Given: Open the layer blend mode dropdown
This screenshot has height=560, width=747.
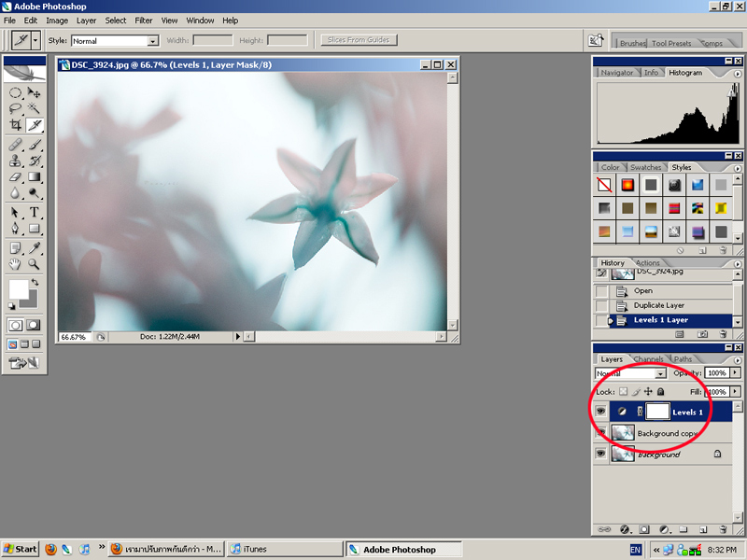Looking at the screenshot, I should coord(633,373).
